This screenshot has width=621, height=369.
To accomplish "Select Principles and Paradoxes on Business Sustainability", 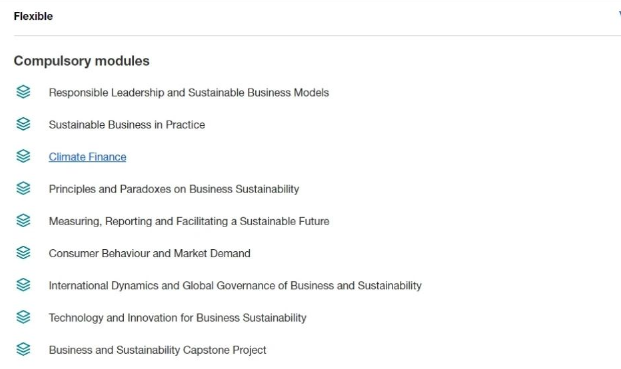I will coord(174,189).
